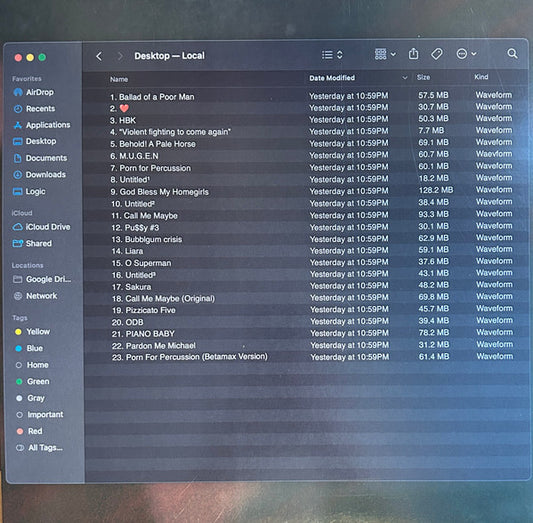Sort by the Date Modified column header
This screenshot has height=523, width=533.
(332, 78)
